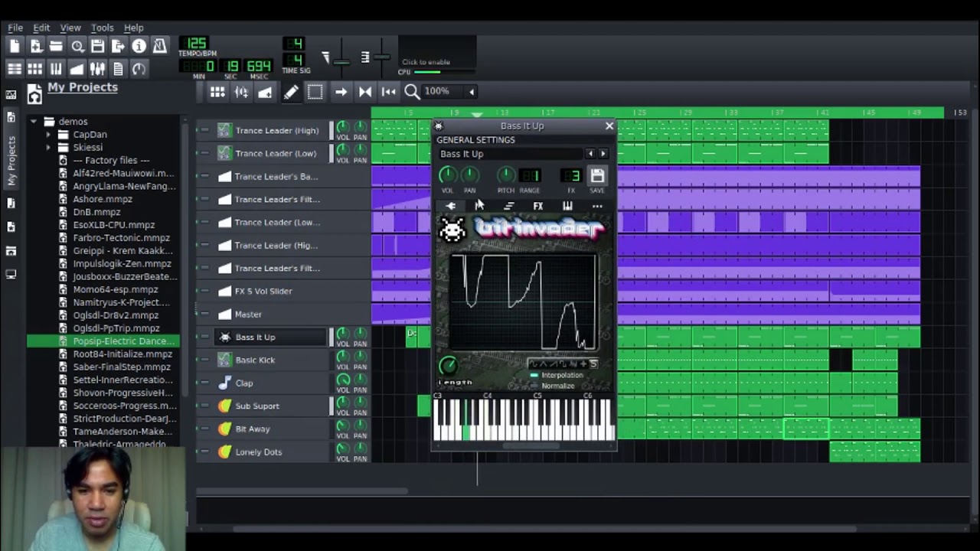This screenshot has height=551, width=980.
Task: Open the Help menu
Action: point(134,28)
